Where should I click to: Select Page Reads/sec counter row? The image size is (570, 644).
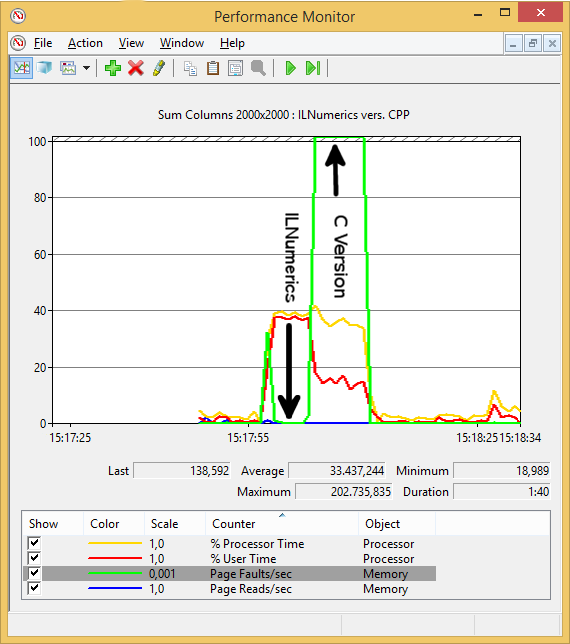[230, 589]
